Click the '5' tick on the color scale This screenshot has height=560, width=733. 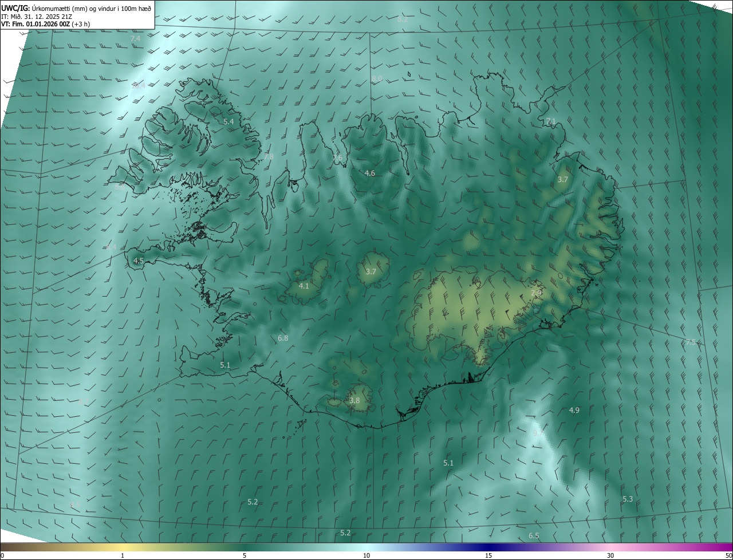point(245,555)
